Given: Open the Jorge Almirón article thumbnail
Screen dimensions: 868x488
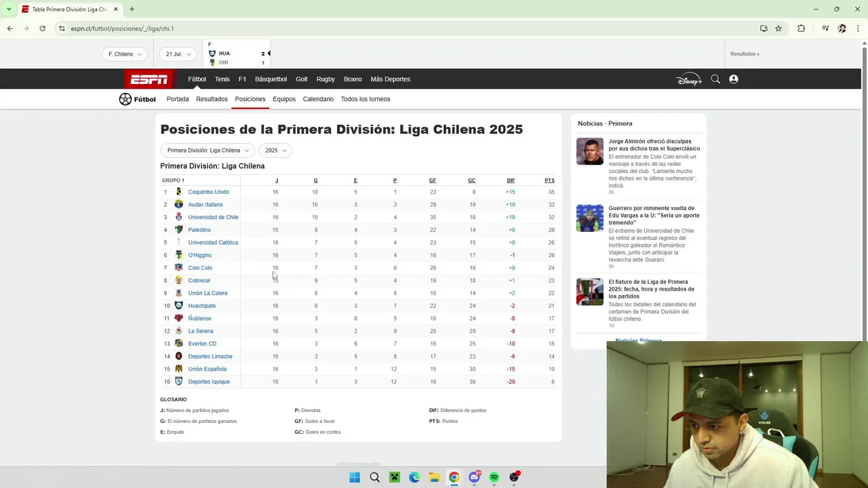Looking at the screenshot, I should point(590,152).
